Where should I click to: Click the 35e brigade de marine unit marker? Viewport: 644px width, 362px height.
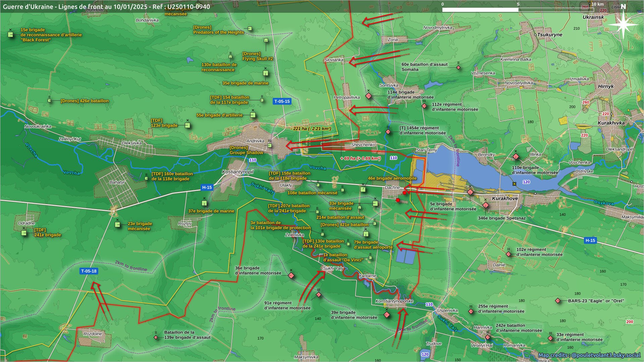[266, 73]
